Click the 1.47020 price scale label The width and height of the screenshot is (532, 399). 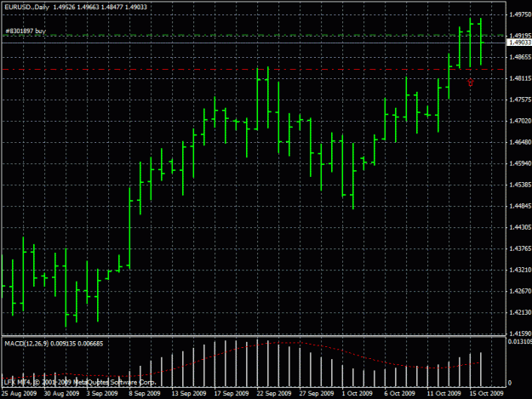[x=520, y=121]
